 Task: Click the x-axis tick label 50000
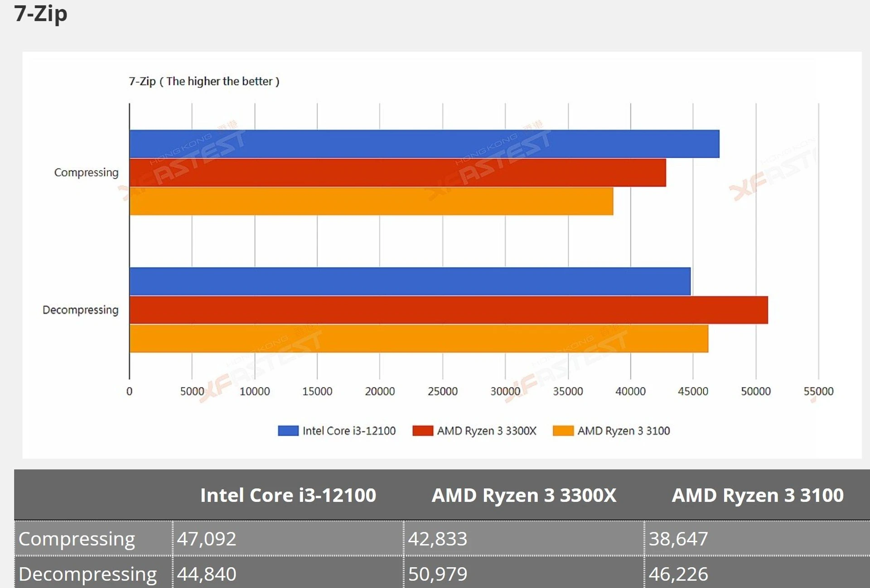point(756,391)
